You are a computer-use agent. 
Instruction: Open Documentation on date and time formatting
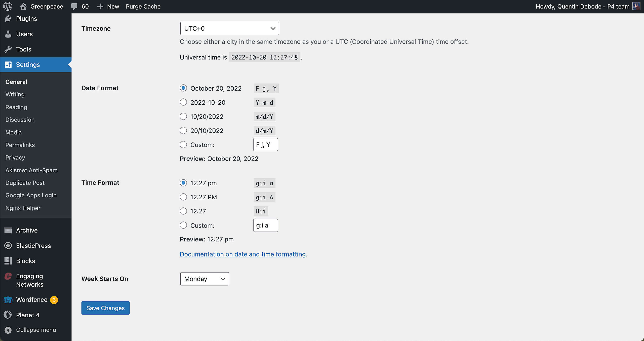coord(243,254)
